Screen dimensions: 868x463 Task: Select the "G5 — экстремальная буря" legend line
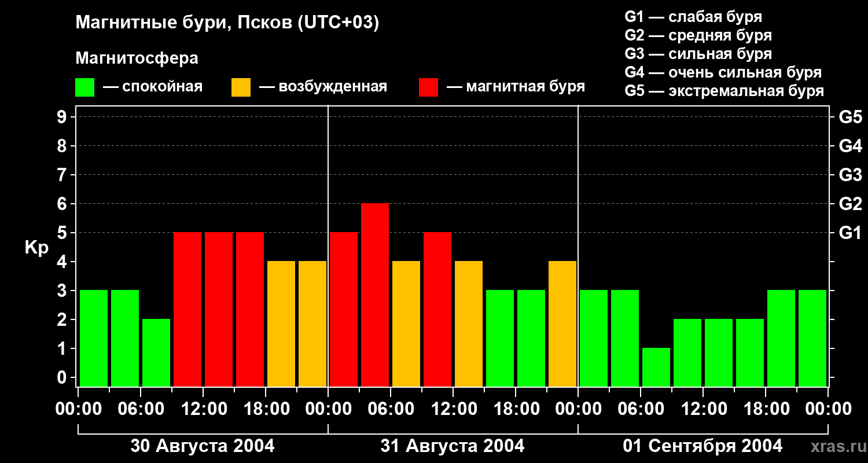[x=724, y=91]
